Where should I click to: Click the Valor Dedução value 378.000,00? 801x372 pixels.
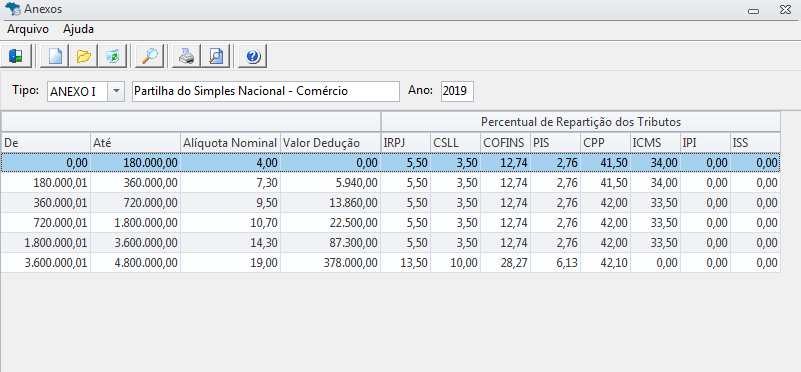point(331,263)
